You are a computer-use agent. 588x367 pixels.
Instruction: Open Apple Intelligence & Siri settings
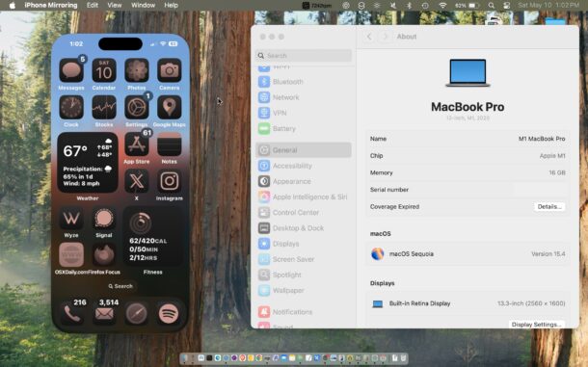tap(304, 197)
